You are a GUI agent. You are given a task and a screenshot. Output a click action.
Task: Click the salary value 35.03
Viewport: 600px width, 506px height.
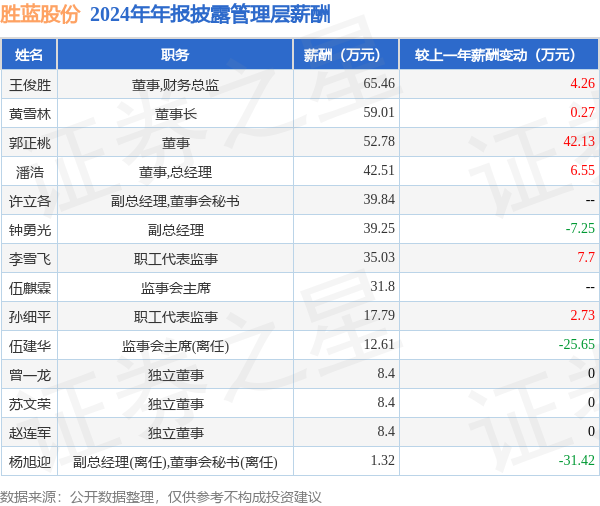pos(379,257)
